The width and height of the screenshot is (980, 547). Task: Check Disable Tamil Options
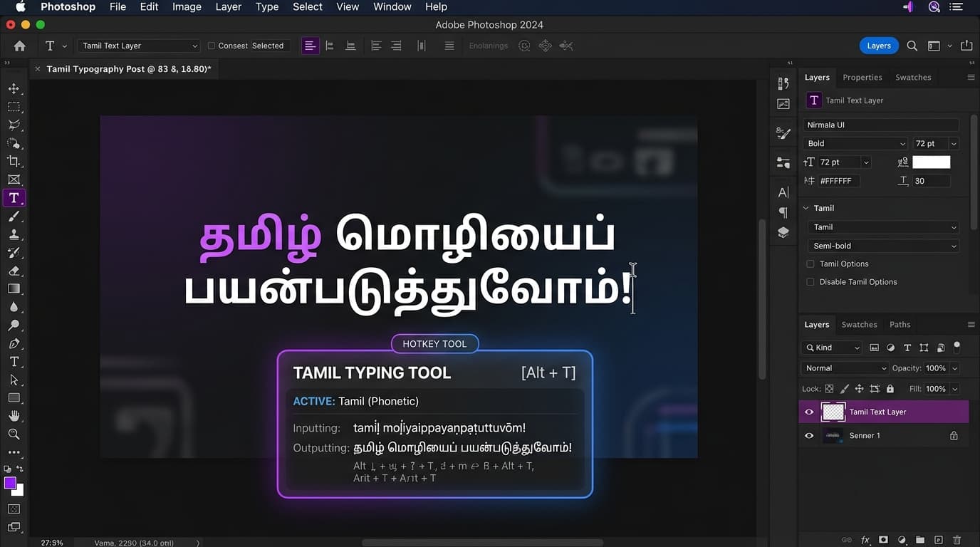[x=810, y=282]
